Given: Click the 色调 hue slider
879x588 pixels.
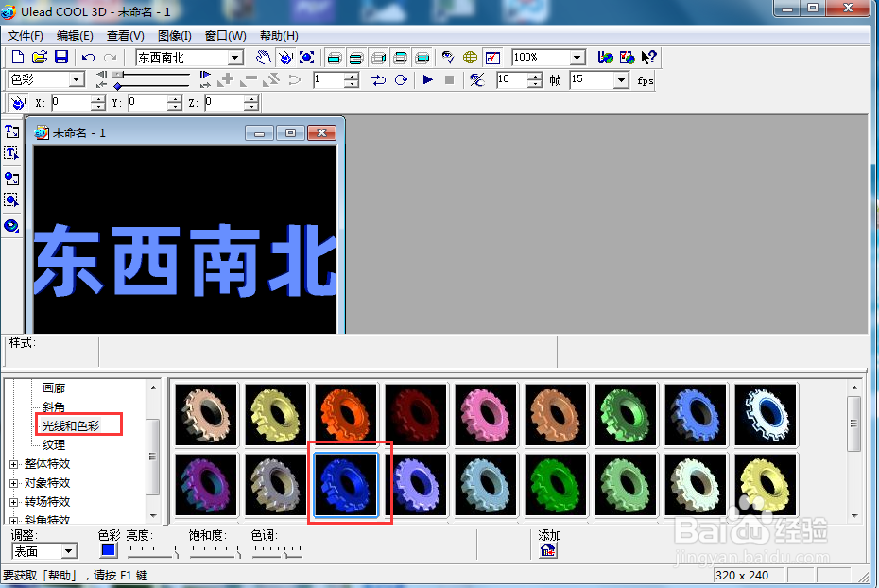Looking at the screenshot, I should pos(277,551).
